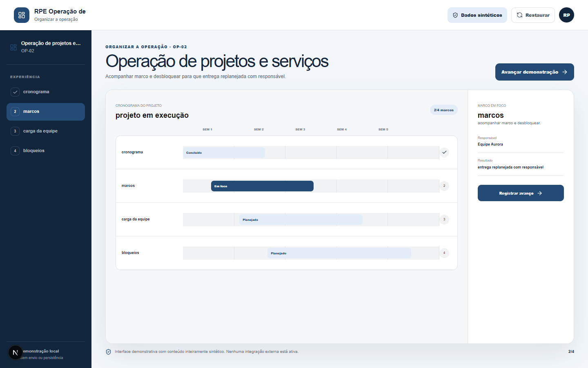Click the Equipe Aurora responsible value
Screen dimensions: 588x368
(490, 144)
